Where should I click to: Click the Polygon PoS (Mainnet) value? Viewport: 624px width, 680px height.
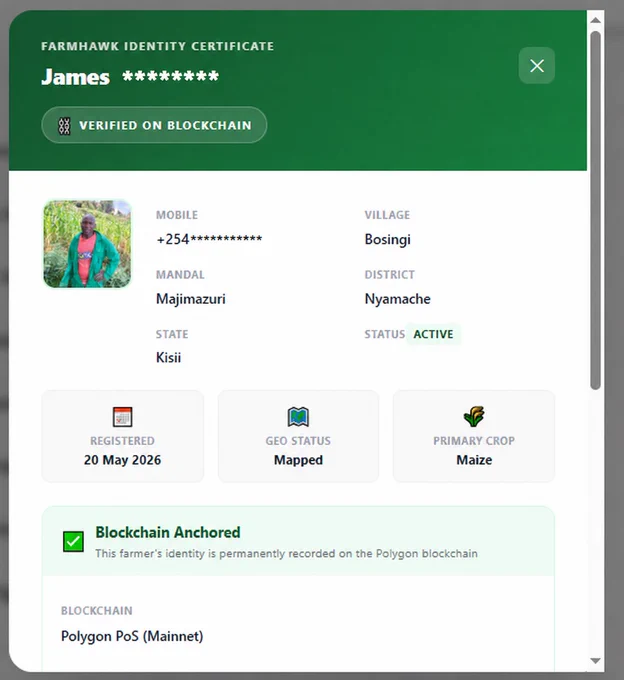pyautogui.click(x=132, y=636)
